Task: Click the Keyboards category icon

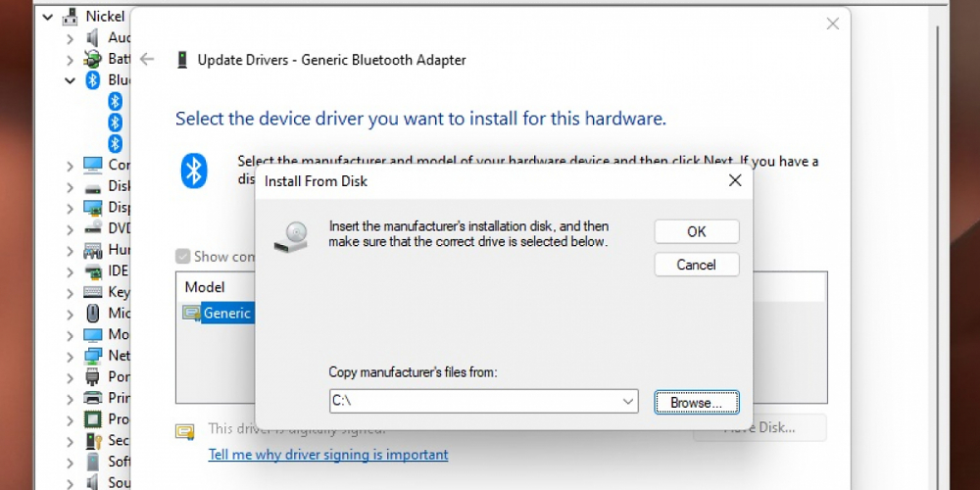Action: coord(92,292)
